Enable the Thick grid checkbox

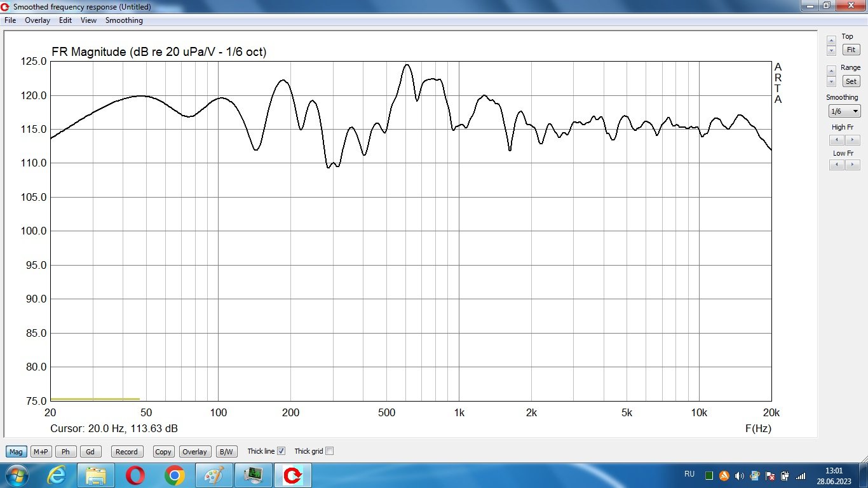pos(329,451)
